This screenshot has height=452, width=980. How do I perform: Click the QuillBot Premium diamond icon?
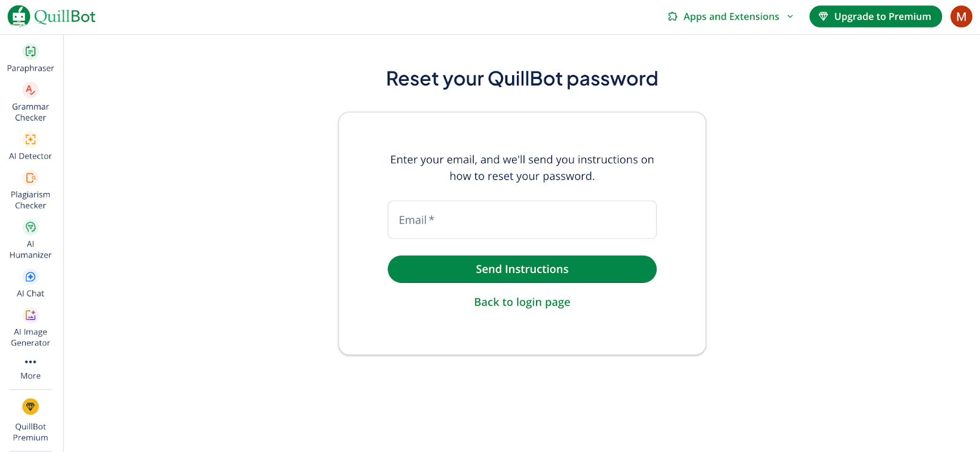[x=31, y=407]
